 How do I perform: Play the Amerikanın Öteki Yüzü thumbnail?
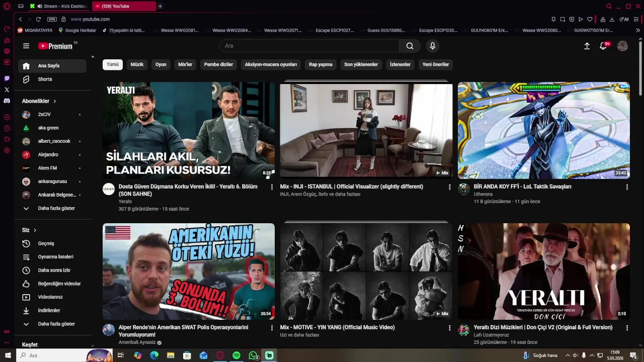tap(189, 271)
